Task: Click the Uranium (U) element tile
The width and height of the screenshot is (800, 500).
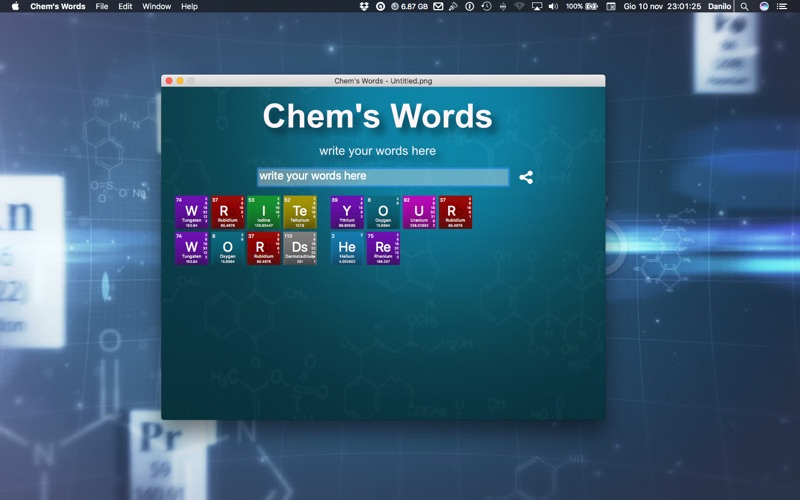Action: (x=419, y=212)
